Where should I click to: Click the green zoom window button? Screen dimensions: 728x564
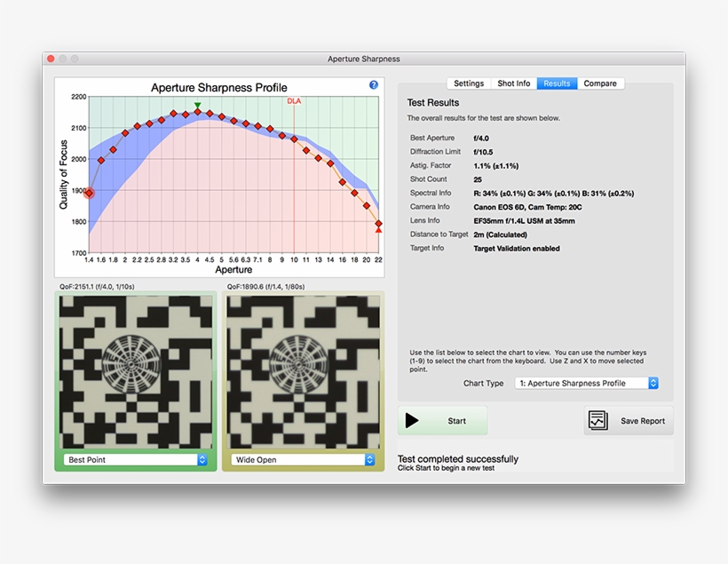coord(75,59)
